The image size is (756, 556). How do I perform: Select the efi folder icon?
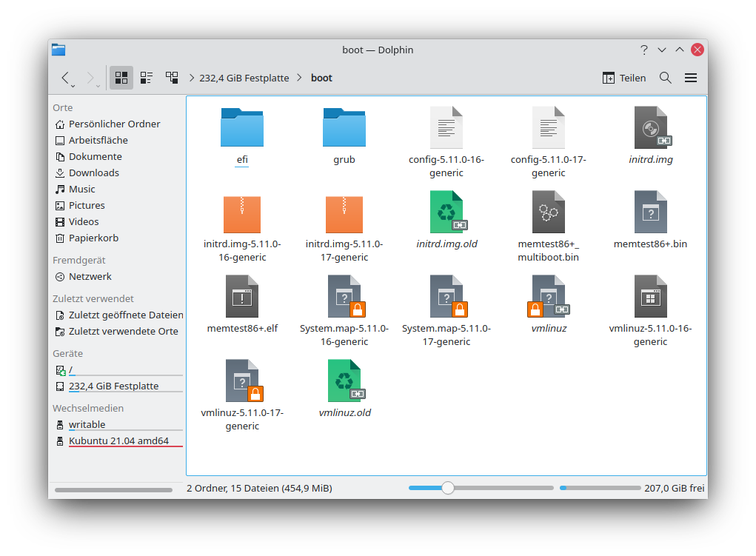coord(242,127)
